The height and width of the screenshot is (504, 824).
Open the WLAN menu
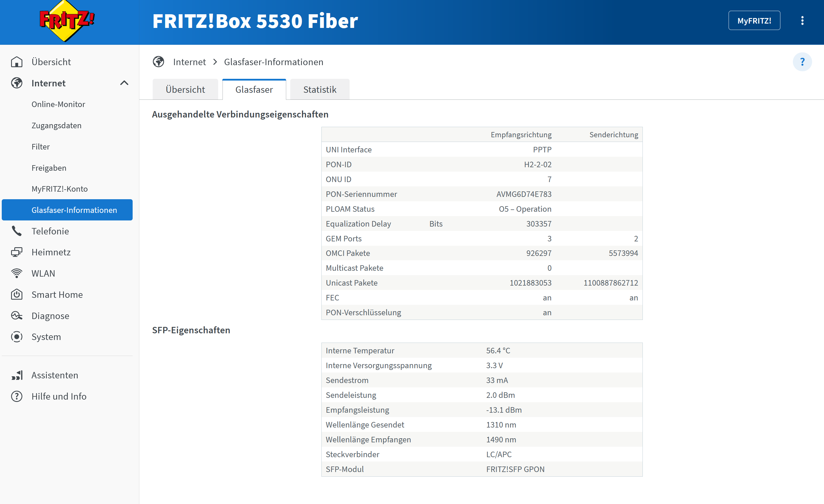coord(43,273)
